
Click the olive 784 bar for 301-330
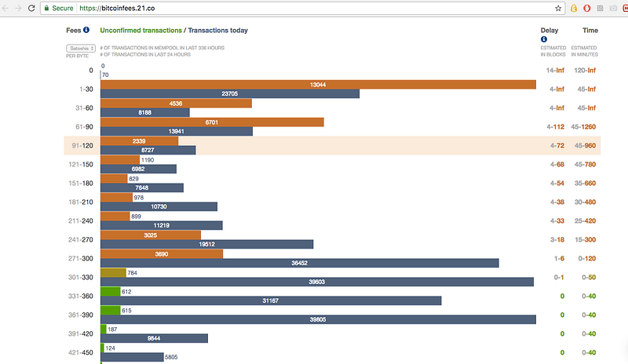click(113, 273)
